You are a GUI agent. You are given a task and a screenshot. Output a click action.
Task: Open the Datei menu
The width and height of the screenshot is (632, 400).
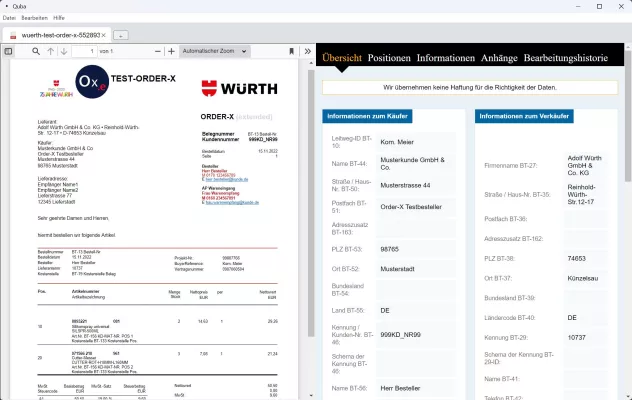[9, 18]
